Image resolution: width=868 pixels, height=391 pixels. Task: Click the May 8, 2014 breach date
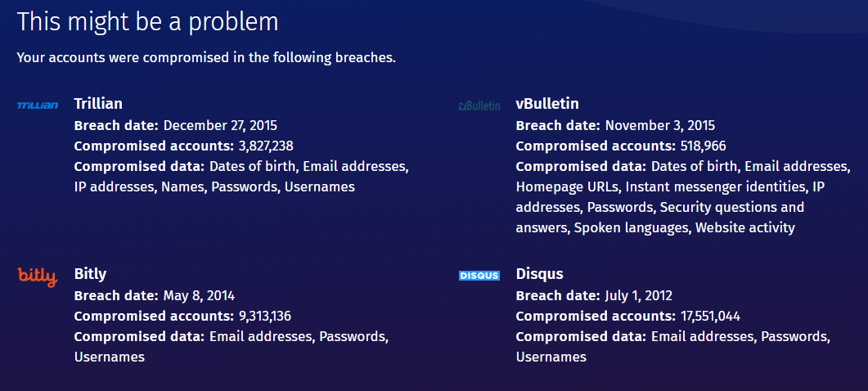pyautogui.click(x=199, y=296)
